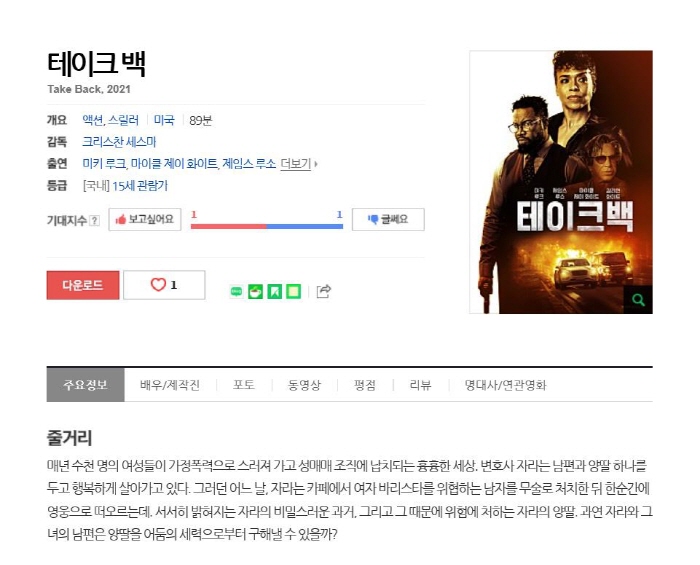700x565 pixels.
Task: Click the green Keep bookmark icon
Action: point(275,291)
